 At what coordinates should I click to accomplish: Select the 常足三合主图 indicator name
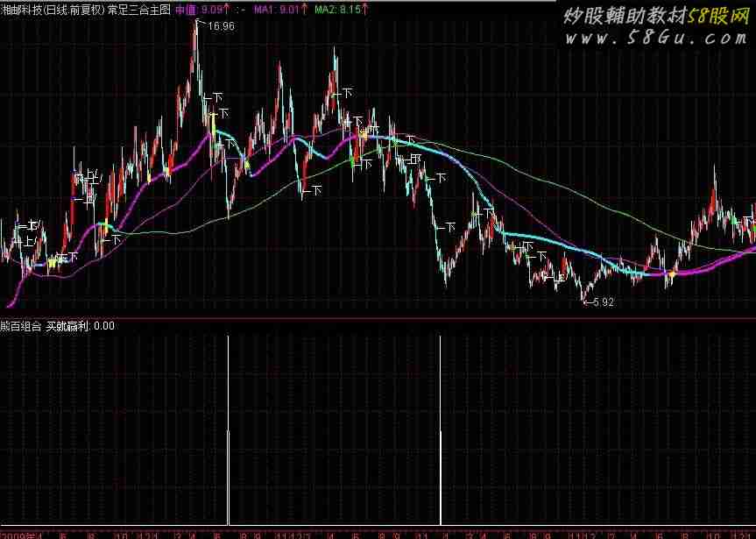point(138,9)
